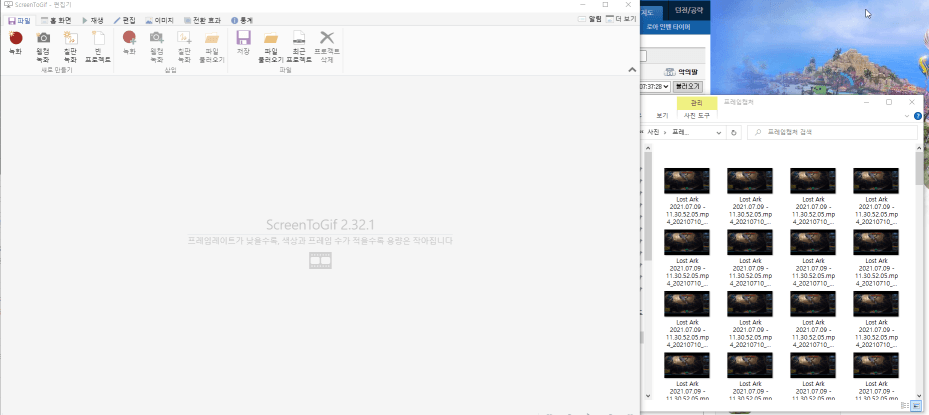Switch to the 편집 tab
Image resolution: width=929 pixels, height=415 pixels.
point(124,20)
